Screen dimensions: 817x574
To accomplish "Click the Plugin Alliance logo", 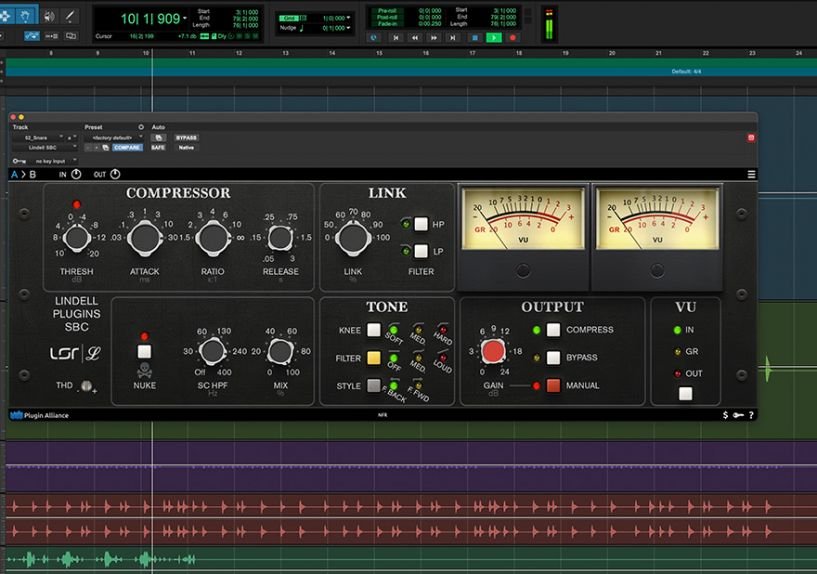I will pos(40,415).
